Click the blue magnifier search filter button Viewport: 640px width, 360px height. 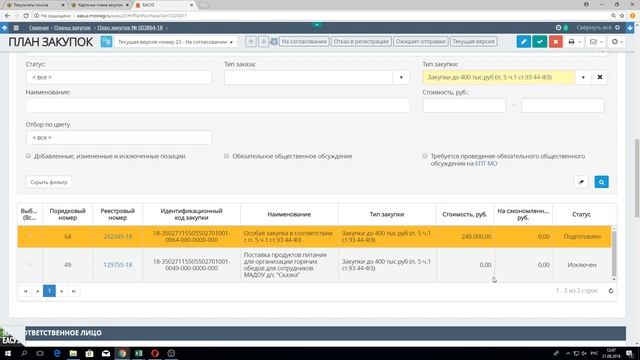click(x=601, y=182)
